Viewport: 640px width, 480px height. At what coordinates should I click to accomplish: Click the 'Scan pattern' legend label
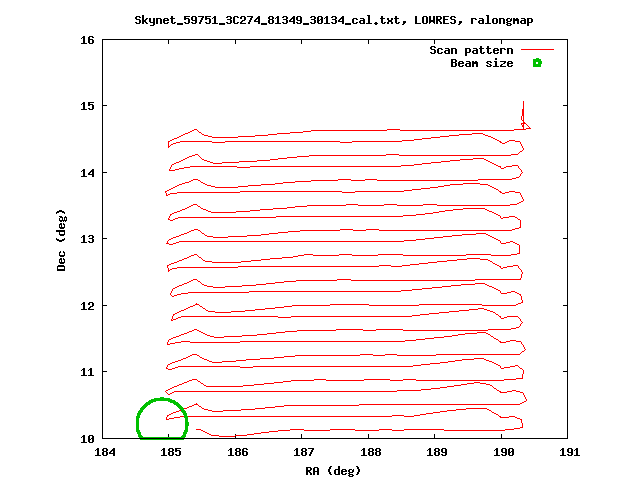471,50
